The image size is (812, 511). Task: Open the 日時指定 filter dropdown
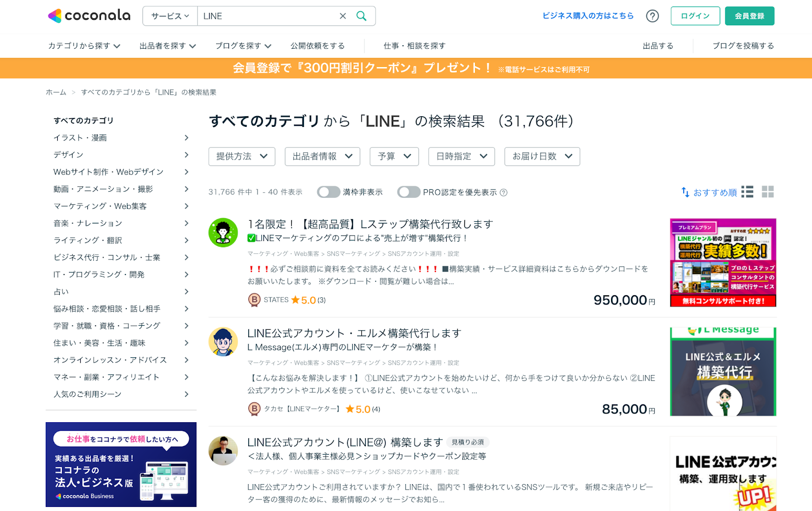(461, 156)
